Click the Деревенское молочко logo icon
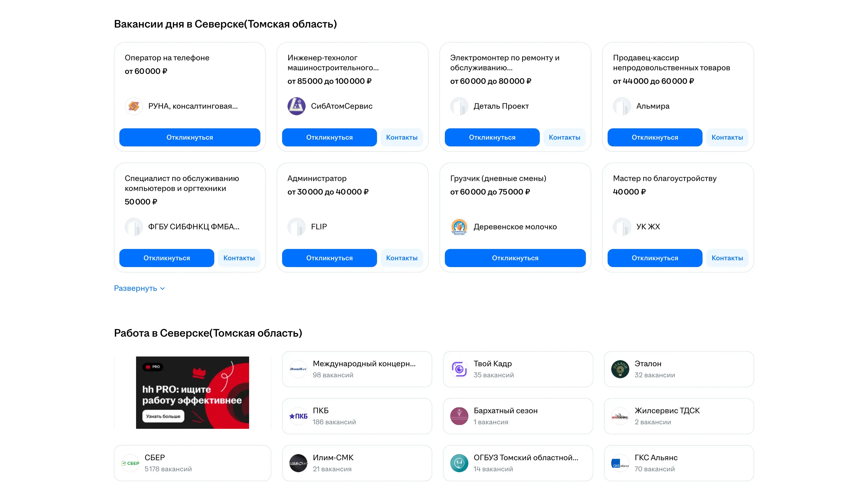Viewport: 868px width, 488px height. tap(459, 227)
